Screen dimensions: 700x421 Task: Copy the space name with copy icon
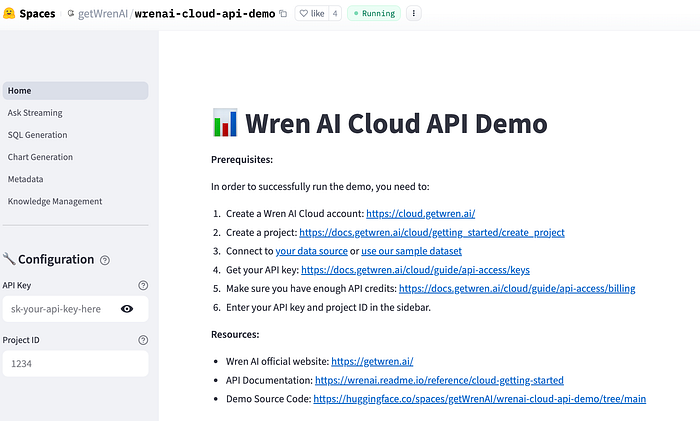click(283, 13)
